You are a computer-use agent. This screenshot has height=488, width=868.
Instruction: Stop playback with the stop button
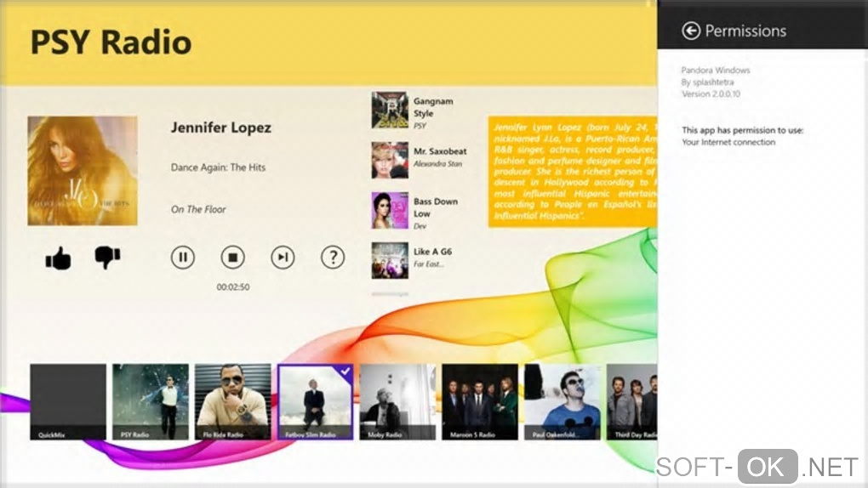click(x=232, y=258)
